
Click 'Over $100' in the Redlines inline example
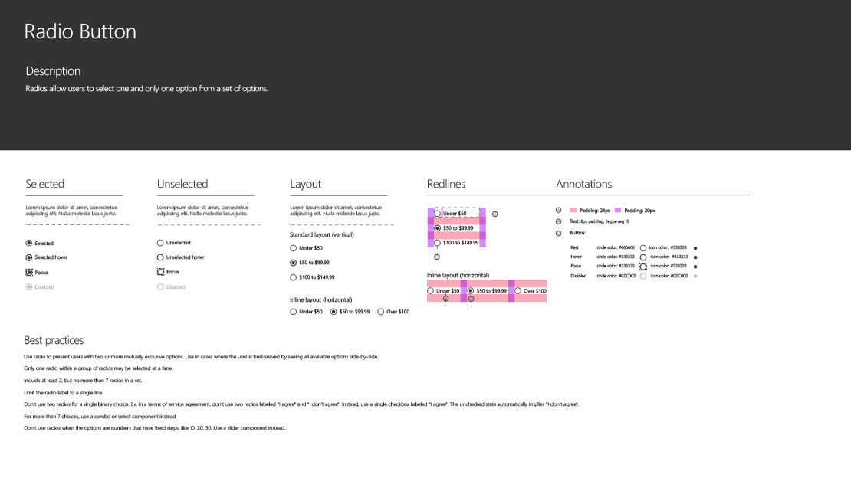[x=517, y=291]
